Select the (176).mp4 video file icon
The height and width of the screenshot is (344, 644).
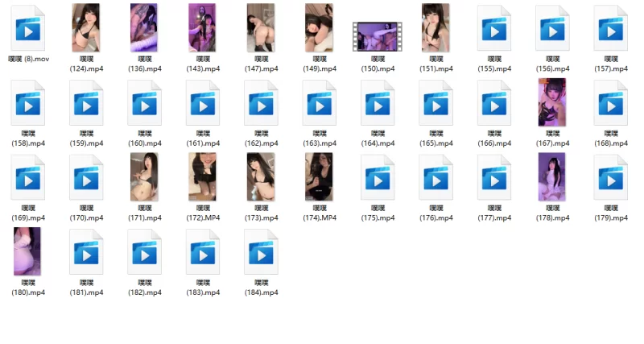[436, 177]
